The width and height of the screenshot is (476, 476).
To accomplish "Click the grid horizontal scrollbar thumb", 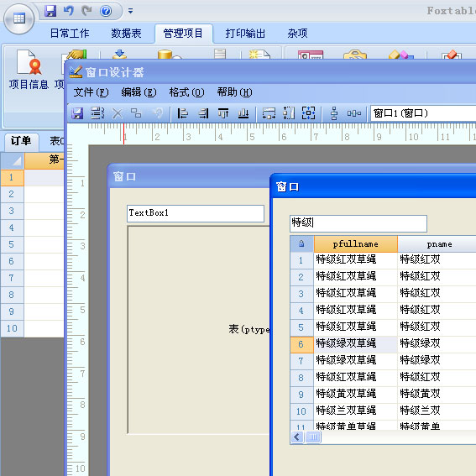I will pos(313,437).
